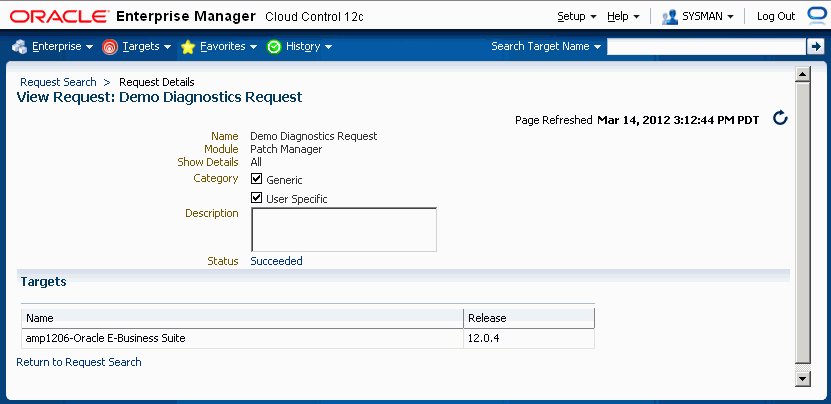The width and height of the screenshot is (831, 404).
Task: Click the Targets section header
Action: coord(43,282)
